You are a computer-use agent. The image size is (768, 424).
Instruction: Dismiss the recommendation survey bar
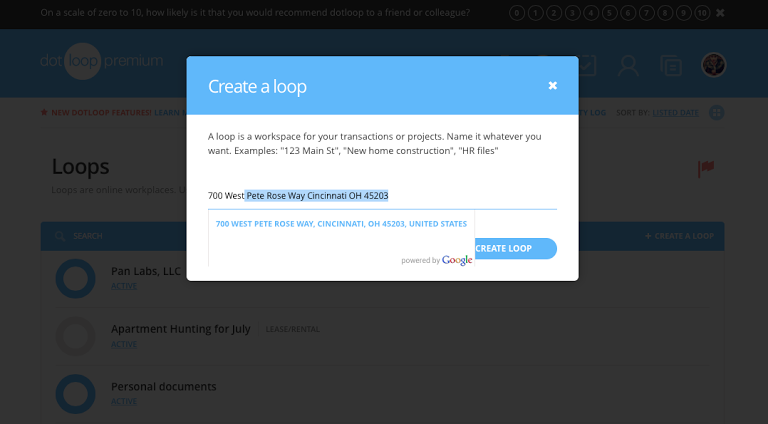point(720,13)
